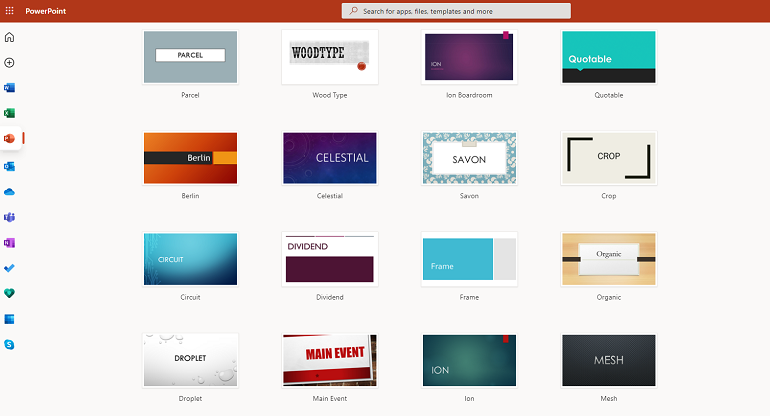Click the Berlin caption text
Viewport: 770px width, 416px height.
(x=191, y=195)
